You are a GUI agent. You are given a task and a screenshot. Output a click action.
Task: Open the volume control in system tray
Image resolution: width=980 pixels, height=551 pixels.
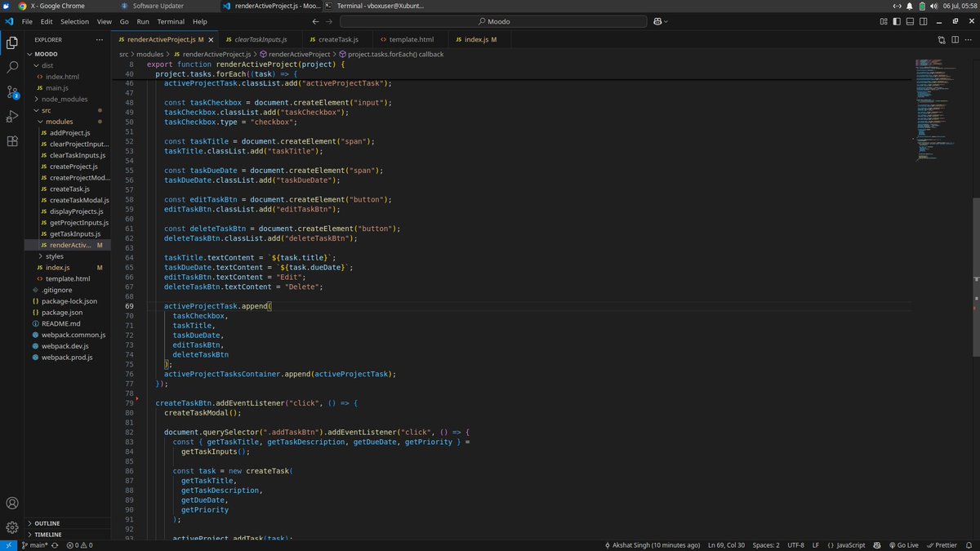[x=934, y=6]
